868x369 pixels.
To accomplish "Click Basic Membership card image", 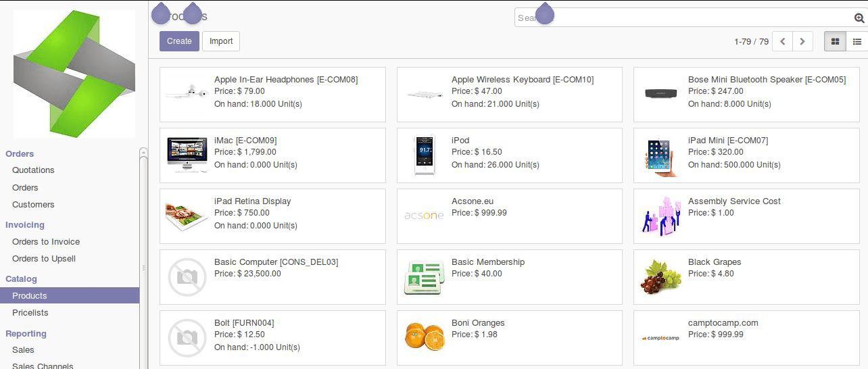I will 425,278.
